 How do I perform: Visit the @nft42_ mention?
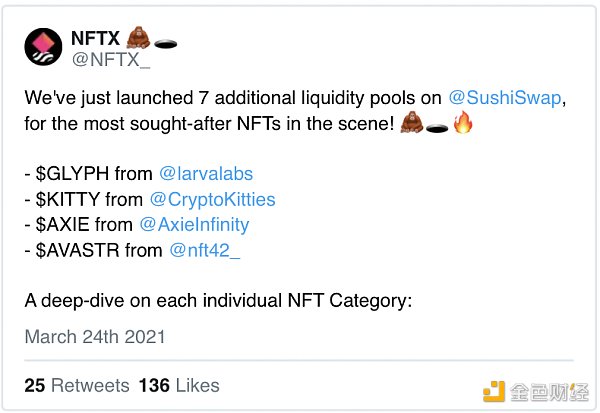[205, 249]
